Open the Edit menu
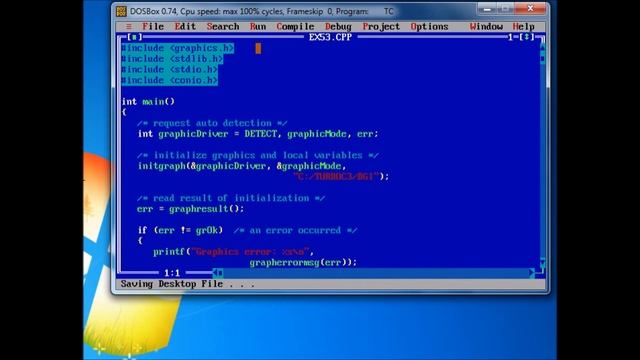 tap(185, 27)
